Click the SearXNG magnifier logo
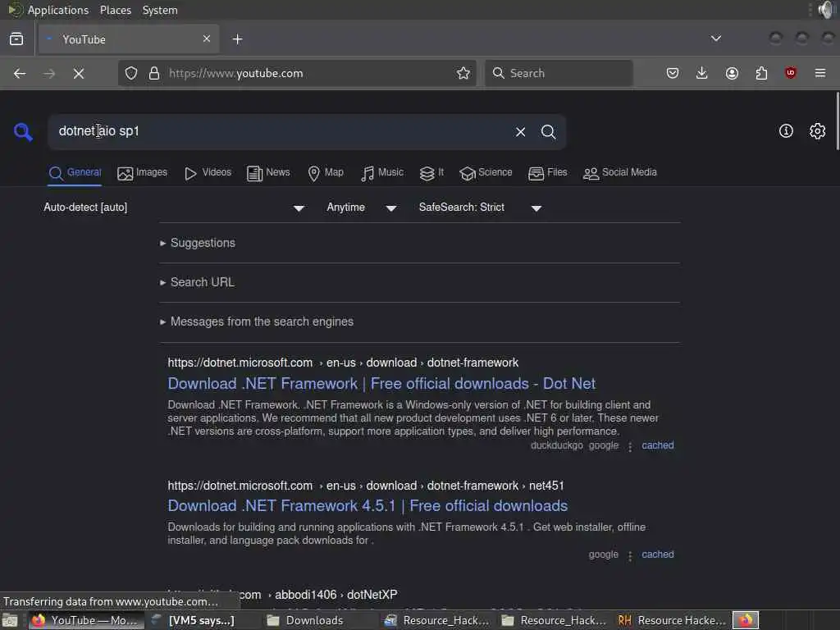Image resolution: width=840 pixels, height=630 pixels. coord(23,131)
